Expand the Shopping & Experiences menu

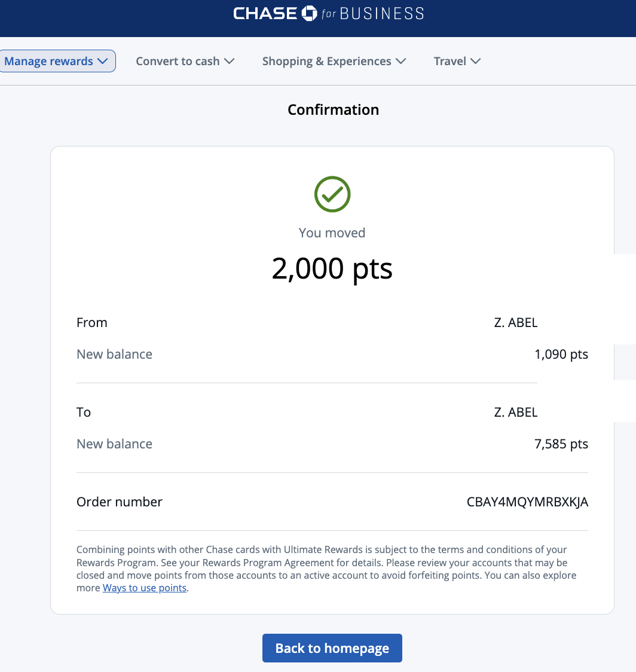click(334, 61)
